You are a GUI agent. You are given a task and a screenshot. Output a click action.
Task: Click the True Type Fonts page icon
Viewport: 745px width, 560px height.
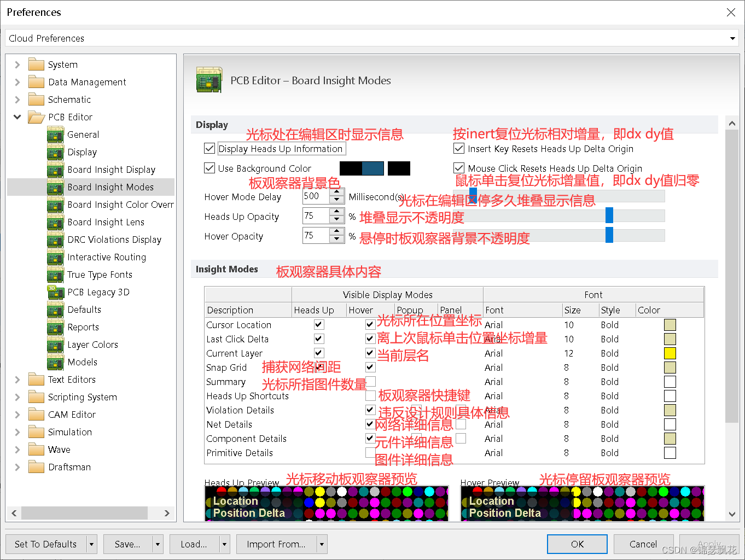(x=55, y=275)
